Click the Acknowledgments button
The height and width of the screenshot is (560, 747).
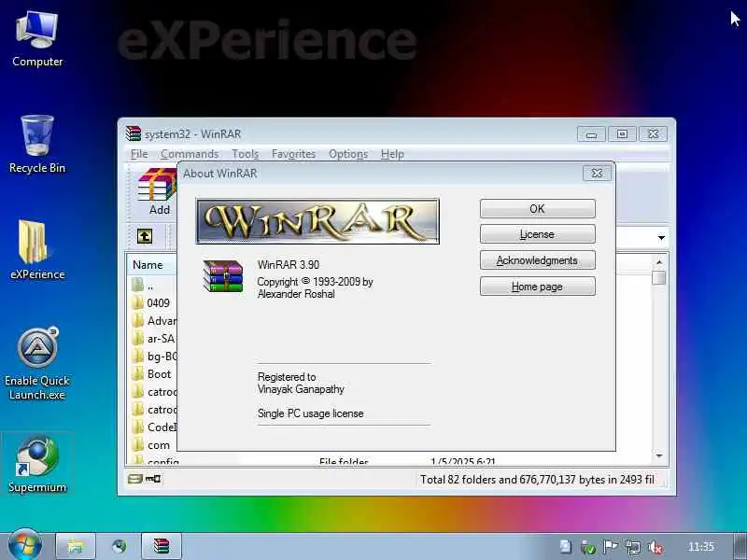pos(538,260)
